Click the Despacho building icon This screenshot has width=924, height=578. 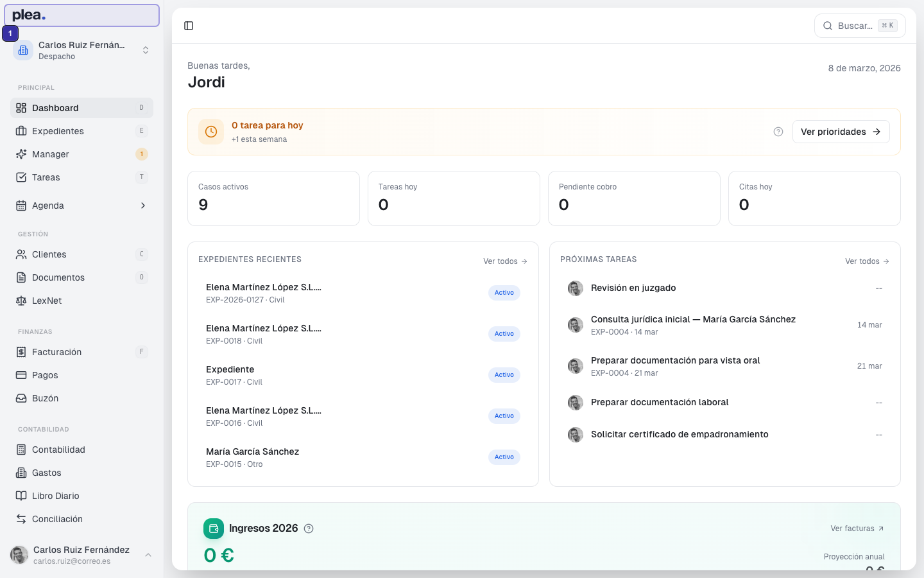(x=23, y=50)
